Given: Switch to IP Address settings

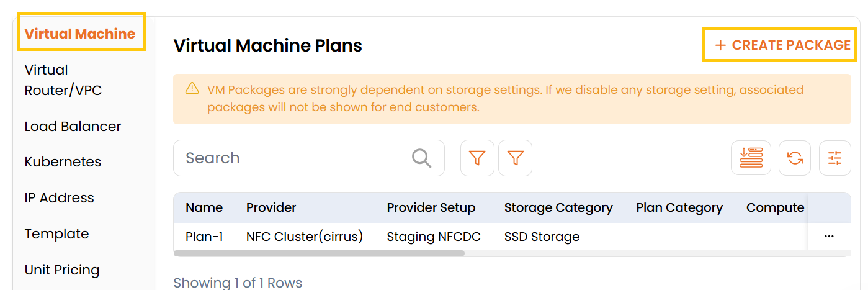Looking at the screenshot, I should (60, 198).
